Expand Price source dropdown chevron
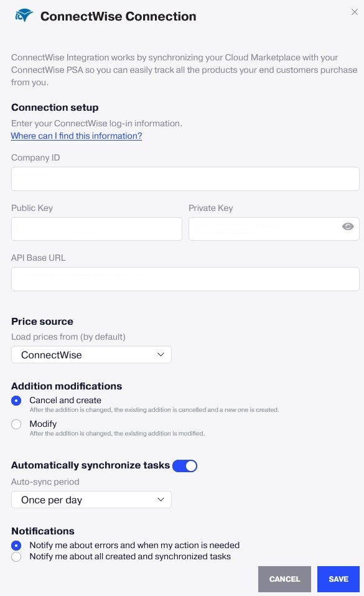The image size is (364, 596). click(x=161, y=354)
